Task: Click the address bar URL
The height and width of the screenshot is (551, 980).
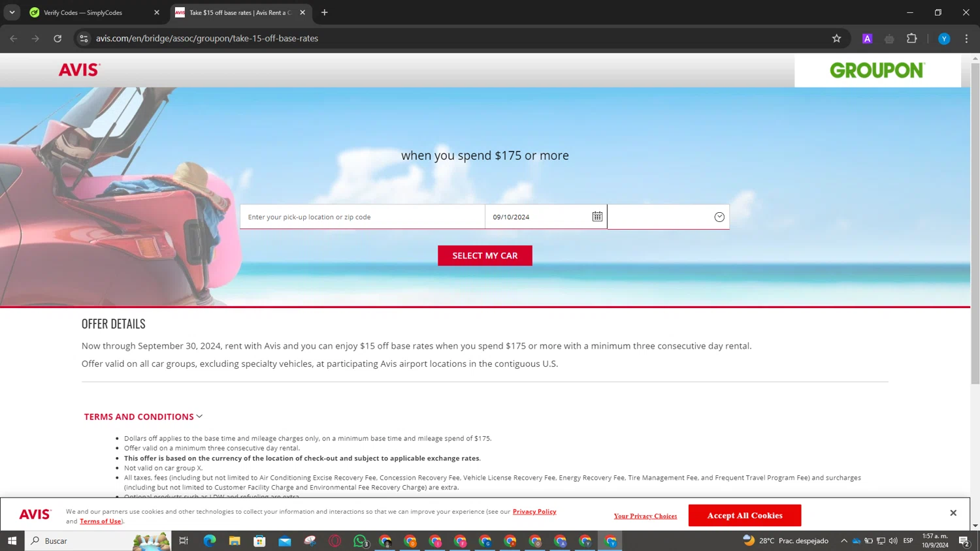Action: pos(207,39)
